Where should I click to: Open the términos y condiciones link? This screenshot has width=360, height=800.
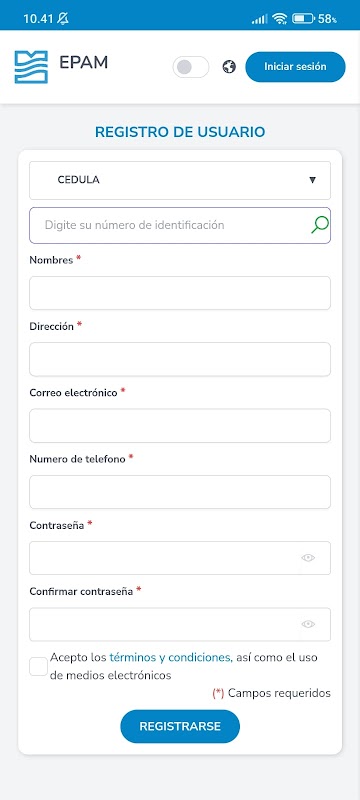(171, 658)
